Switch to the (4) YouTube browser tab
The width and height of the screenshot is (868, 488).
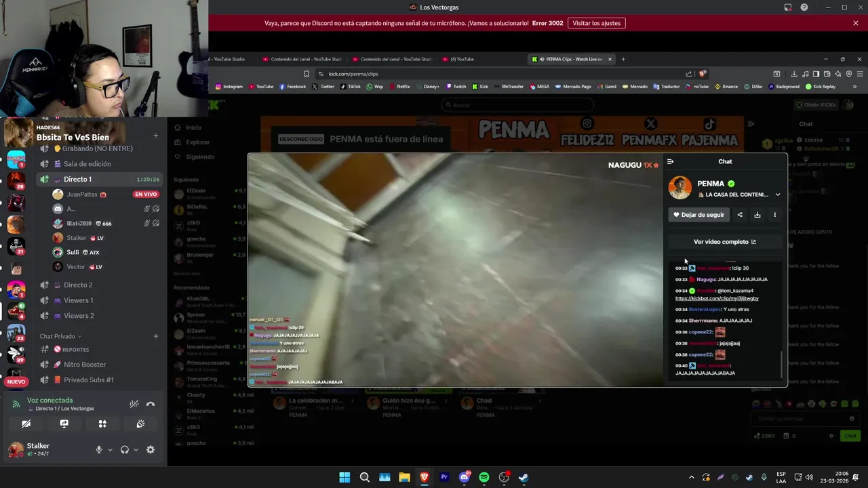pyautogui.click(x=461, y=59)
